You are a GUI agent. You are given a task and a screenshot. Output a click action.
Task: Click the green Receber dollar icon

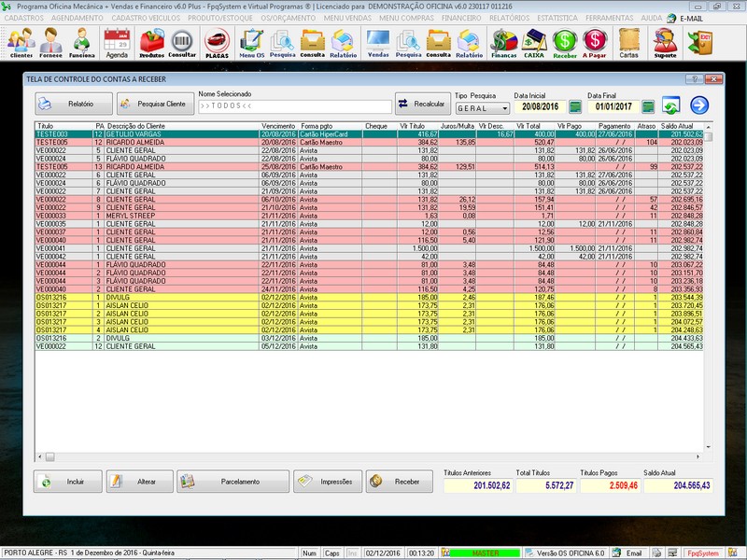pyautogui.click(x=565, y=43)
